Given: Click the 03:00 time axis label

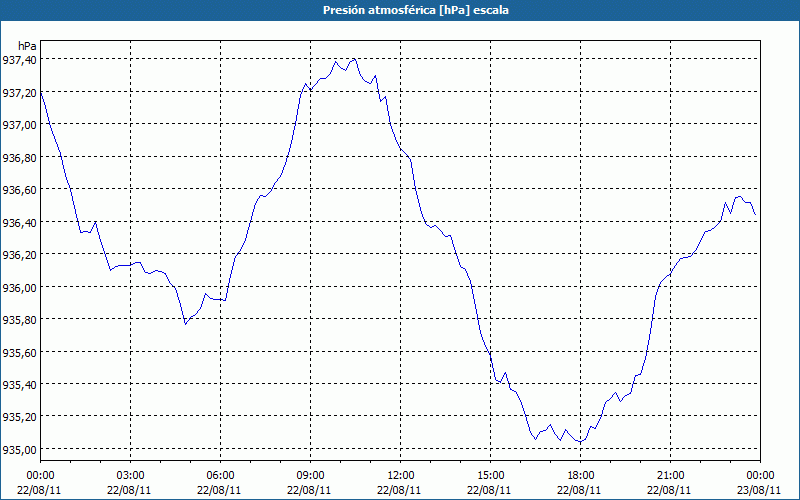Looking at the screenshot, I should click(130, 475).
